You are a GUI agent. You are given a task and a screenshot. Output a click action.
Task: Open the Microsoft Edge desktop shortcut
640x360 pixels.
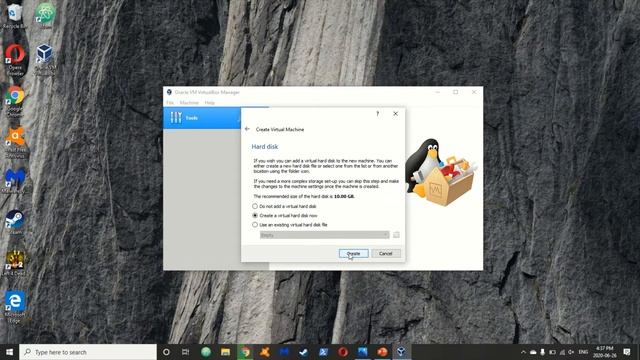click(x=15, y=307)
